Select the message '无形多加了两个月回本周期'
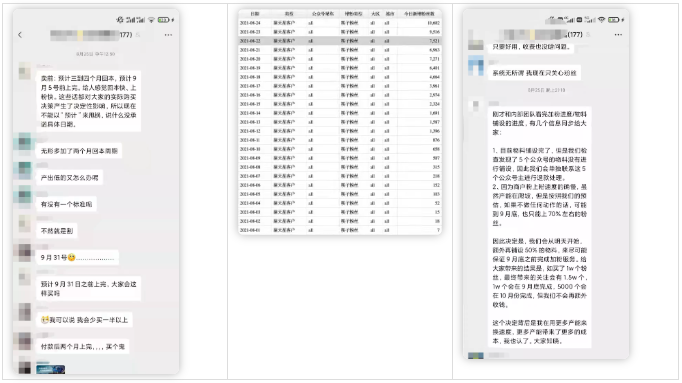 [79, 151]
